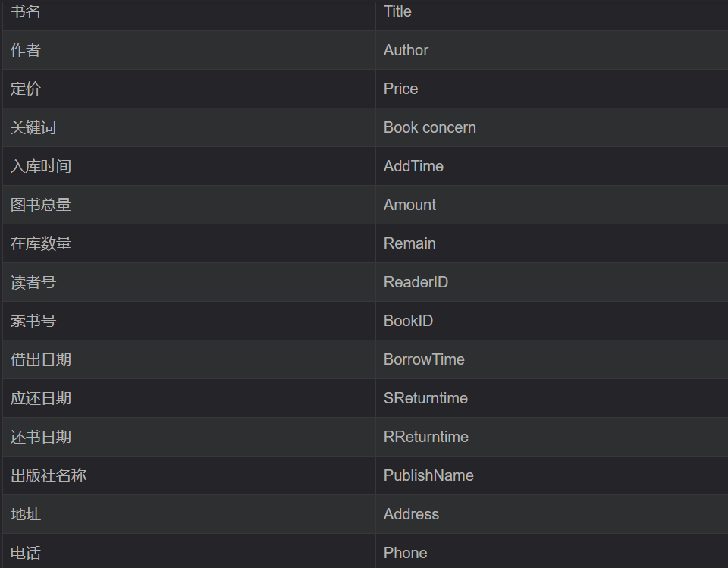Viewport: 728px width, 568px height.
Task: Click the "Price" cell
Action: point(401,89)
